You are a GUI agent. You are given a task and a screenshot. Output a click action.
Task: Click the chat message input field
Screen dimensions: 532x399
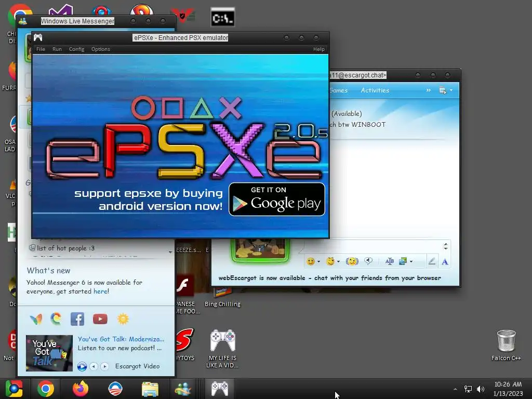pyautogui.click(x=372, y=247)
